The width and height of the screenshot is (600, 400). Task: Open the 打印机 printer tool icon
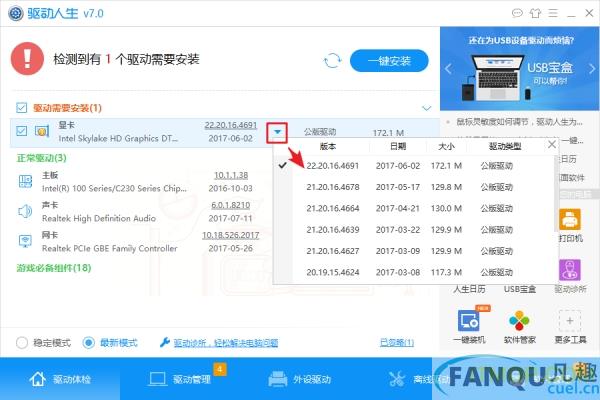(x=570, y=219)
